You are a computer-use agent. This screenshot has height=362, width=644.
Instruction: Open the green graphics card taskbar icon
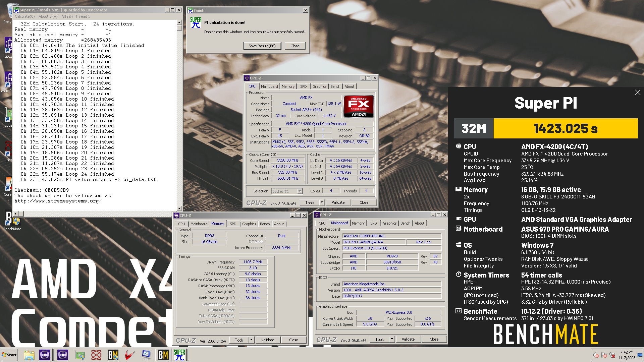coord(80,355)
